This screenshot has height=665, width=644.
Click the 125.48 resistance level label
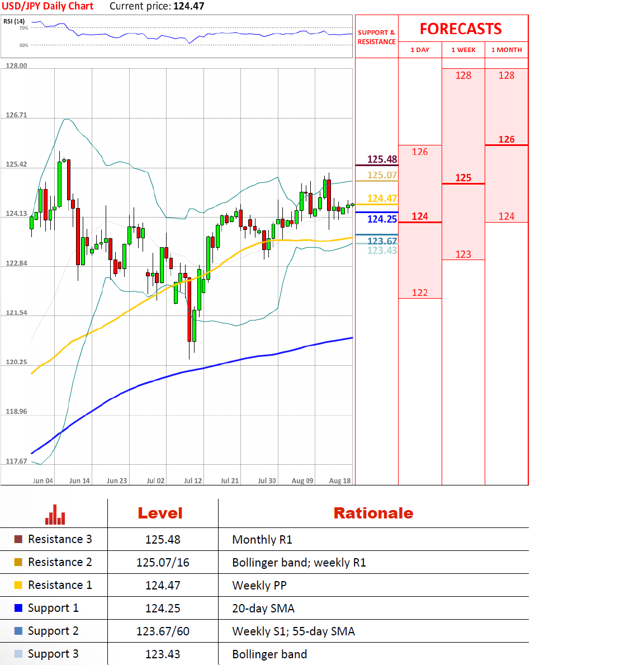point(382,159)
